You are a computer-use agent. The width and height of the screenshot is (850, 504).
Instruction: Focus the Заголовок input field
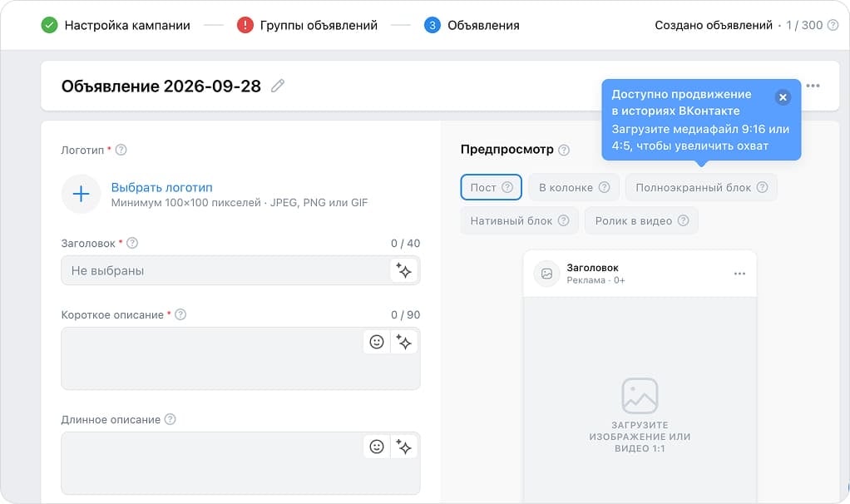240,270
